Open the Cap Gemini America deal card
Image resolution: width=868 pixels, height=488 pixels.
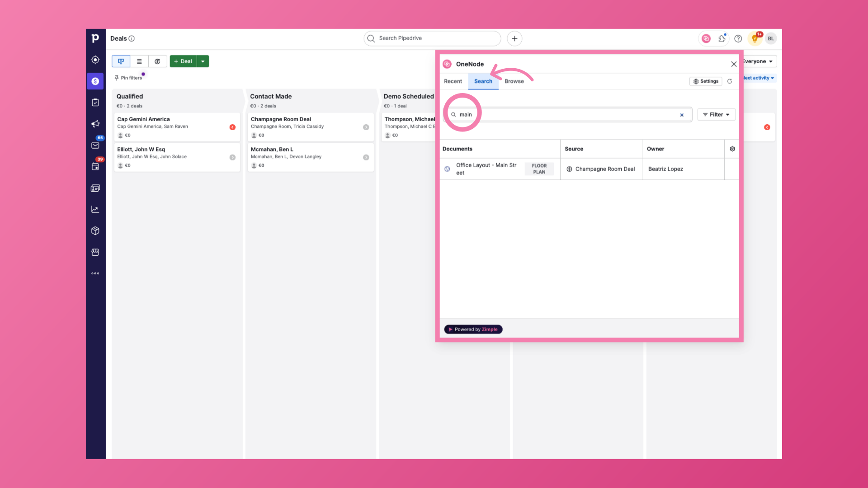pos(177,127)
